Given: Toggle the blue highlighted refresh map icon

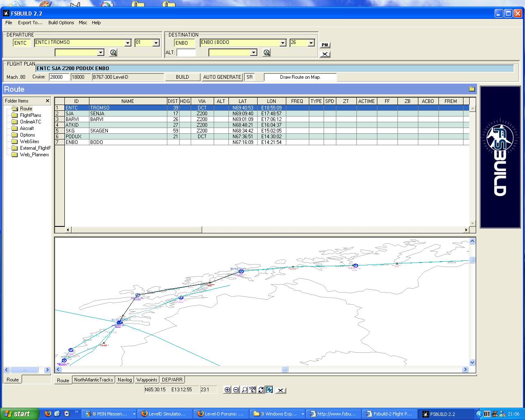Looking at the screenshot, I should tap(269, 390).
